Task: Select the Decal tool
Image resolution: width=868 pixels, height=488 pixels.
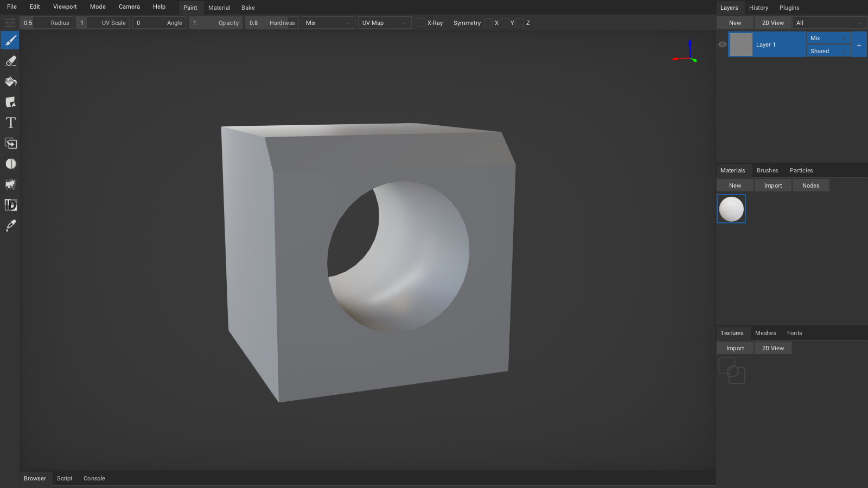Action: [10, 102]
